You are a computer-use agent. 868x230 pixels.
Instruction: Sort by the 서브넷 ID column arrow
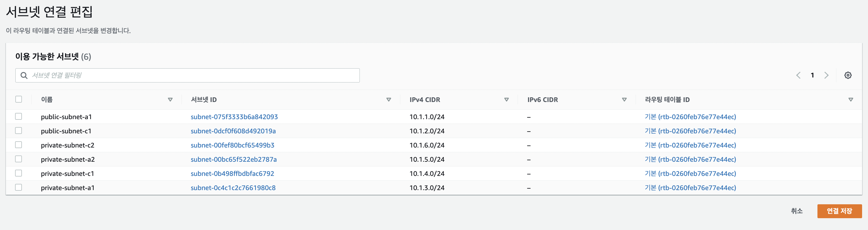pos(388,100)
